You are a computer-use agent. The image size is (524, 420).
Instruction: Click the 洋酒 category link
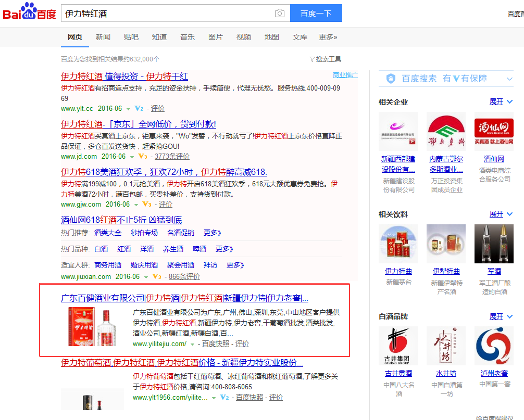pyautogui.click(x=147, y=249)
